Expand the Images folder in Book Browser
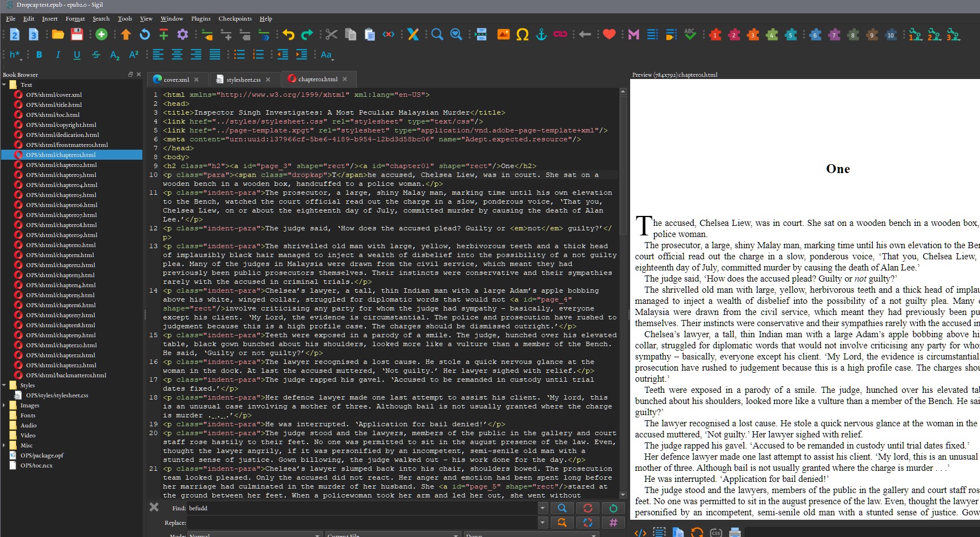 [x=4, y=405]
